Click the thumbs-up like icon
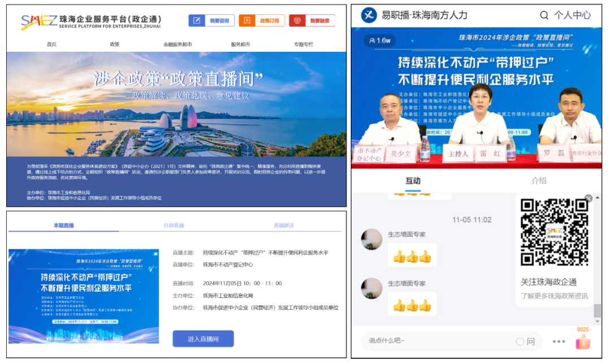610x364 pixels. pos(583,342)
